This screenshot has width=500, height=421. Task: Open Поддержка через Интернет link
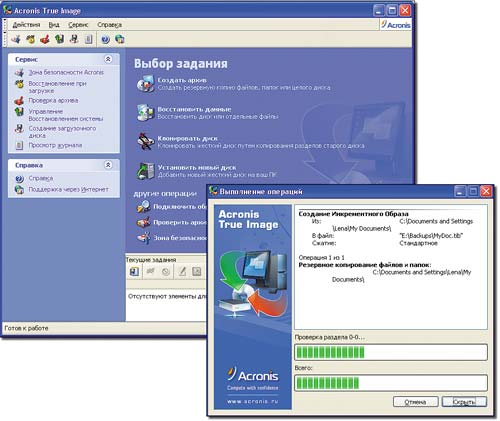point(69,189)
